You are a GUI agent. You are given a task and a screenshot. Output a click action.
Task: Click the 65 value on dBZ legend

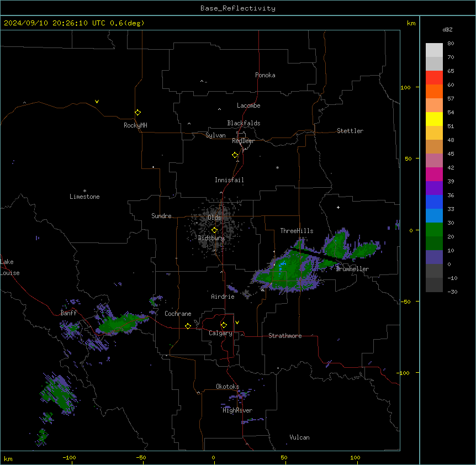pos(451,71)
